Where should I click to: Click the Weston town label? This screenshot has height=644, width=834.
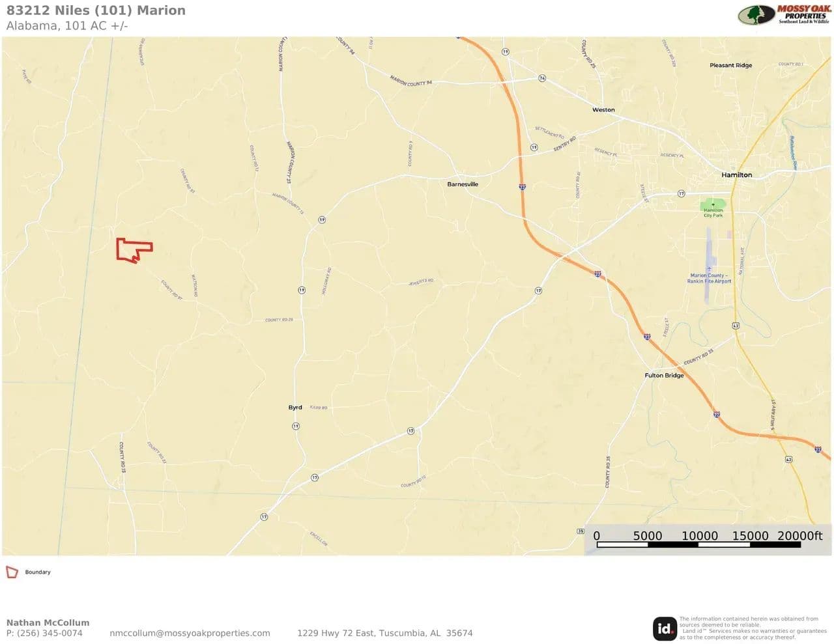click(x=603, y=110)
